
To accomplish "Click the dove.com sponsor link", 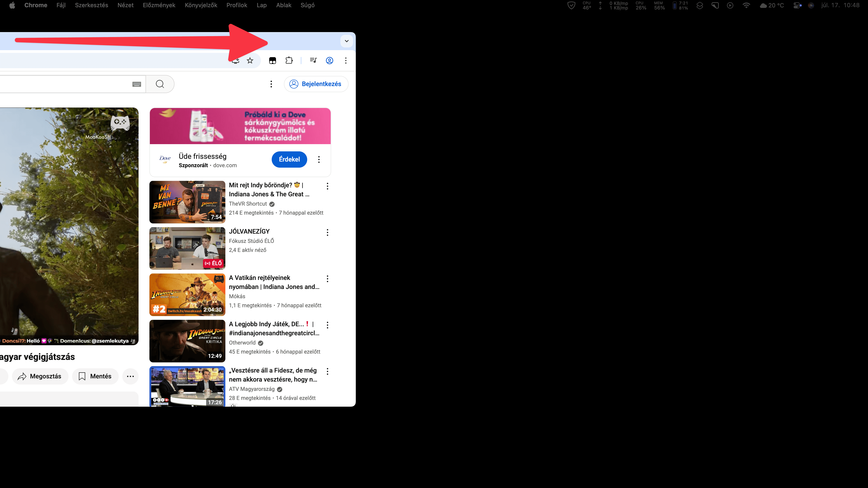I will [x=225, y=165].
